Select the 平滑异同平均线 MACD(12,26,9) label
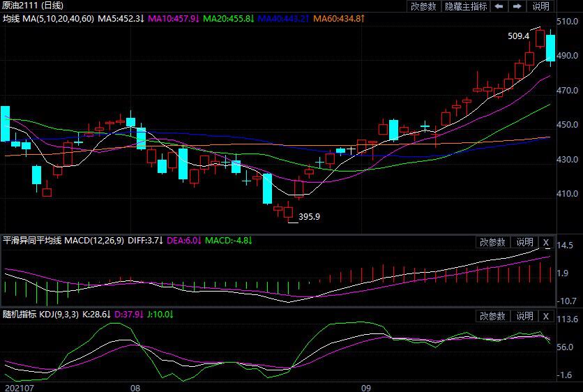Viewport: 583px width, 392px height. (x=63, y=241)
